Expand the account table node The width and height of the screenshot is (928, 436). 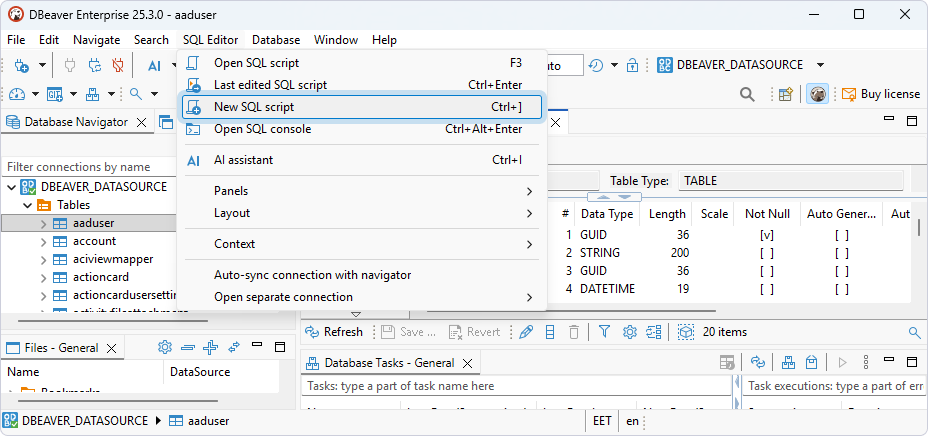click(43, 241)
